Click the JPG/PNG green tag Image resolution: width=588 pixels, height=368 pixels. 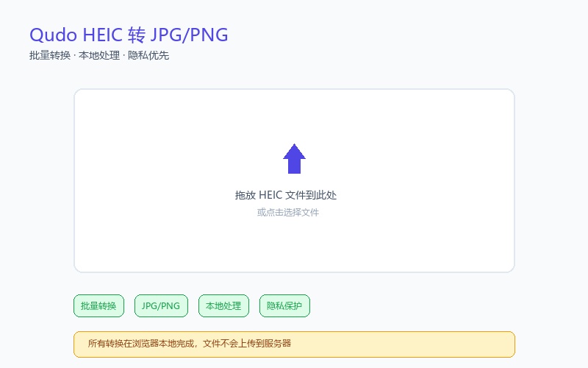161,305
